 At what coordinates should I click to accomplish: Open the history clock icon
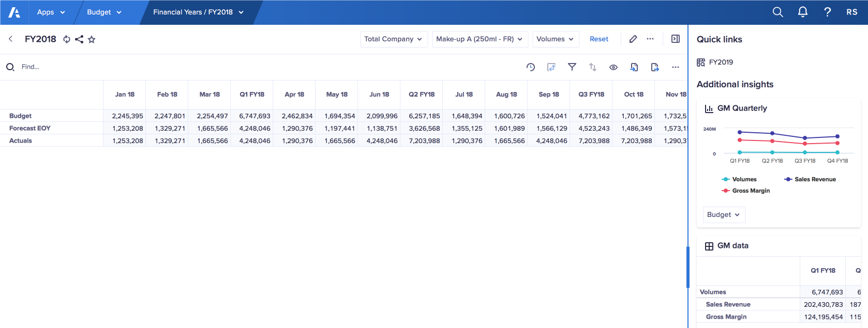tap(531, 67)
